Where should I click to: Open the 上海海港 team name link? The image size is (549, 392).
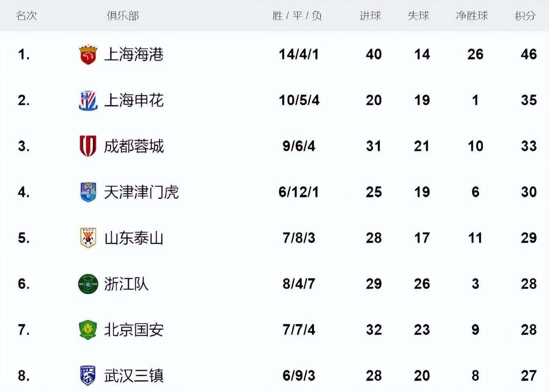click(x=134, y=55)
